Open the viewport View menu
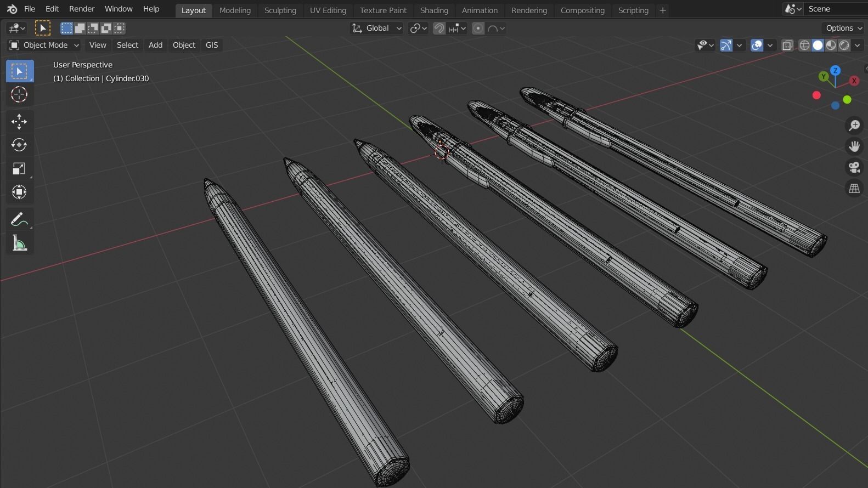Screen dimensions: 868x488 click(x=98, y=45)
